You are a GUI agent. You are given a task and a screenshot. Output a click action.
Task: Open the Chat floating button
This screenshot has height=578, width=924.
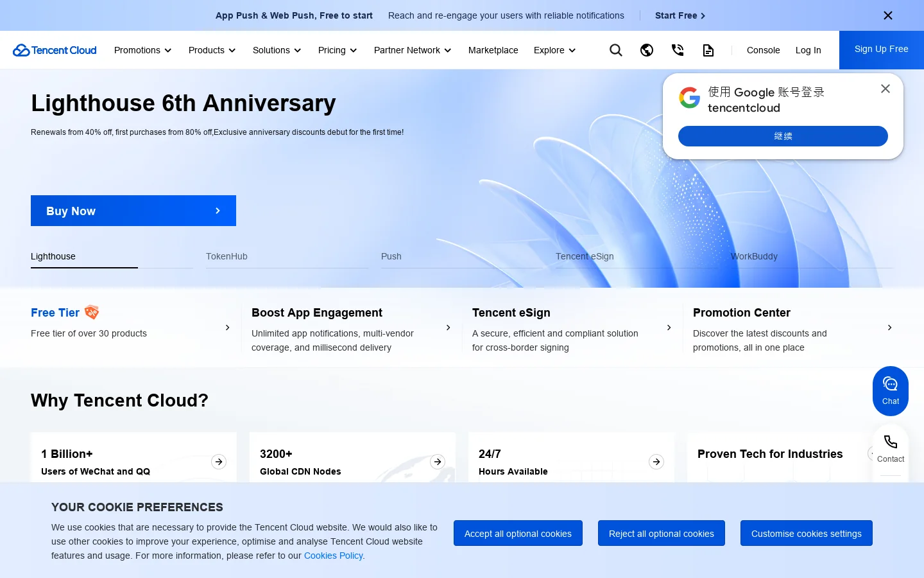coord(891,391)
